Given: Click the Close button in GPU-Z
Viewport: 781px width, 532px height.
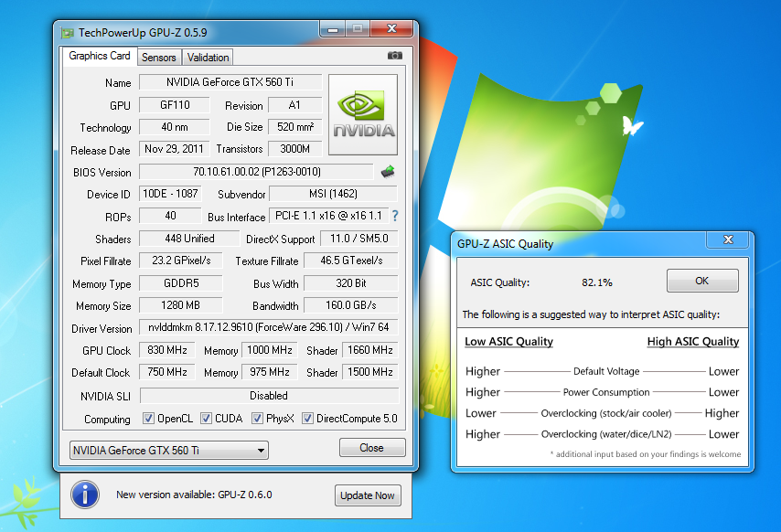Looking at the screenshot, I should pos(372,448).
